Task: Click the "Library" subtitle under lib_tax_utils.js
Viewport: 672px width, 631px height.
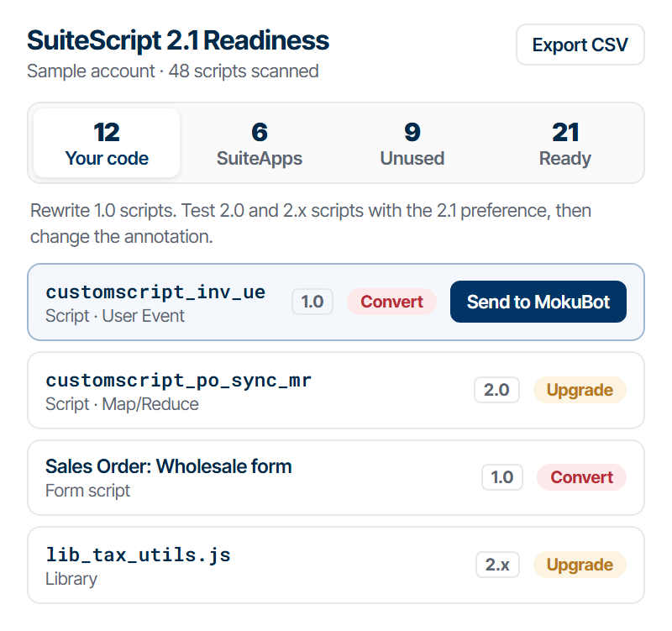Action: click(71, 579)
